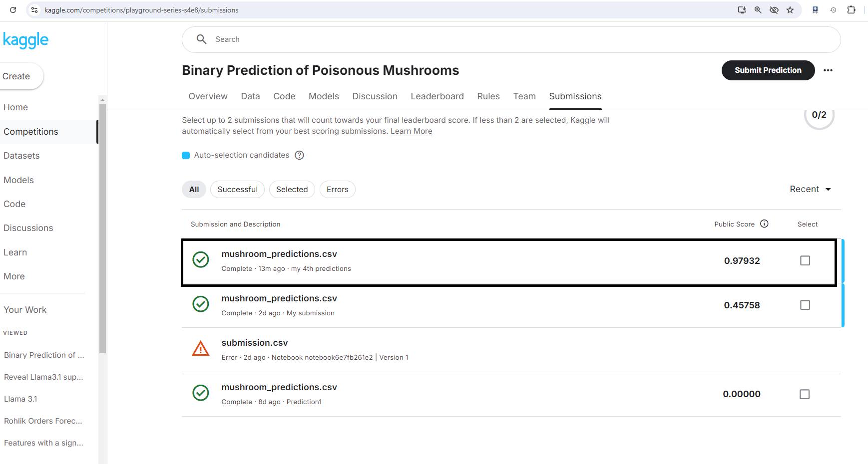The height and width of the screenshot is (464, 868).
Task: Switch to the Leaderboard tab
Action: click(437, 96)
